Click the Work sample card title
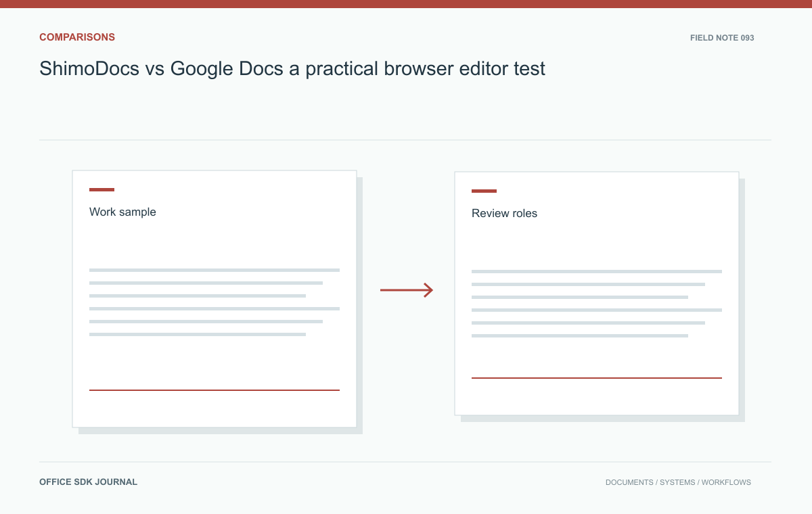Viewport: 812px width, 514px height. pos(122,212)
